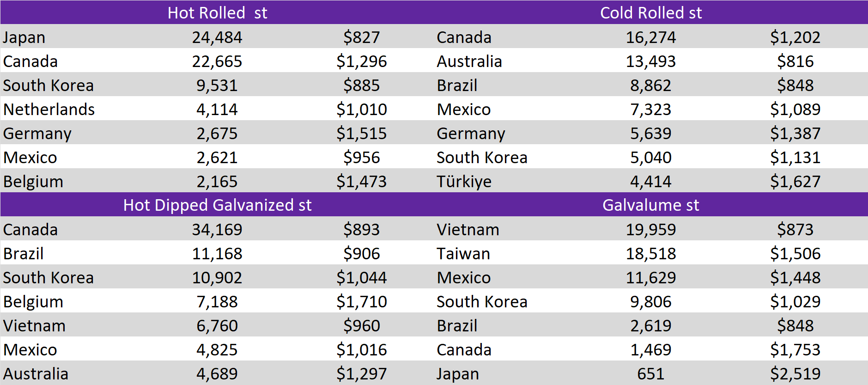
Task: Select Vietnam in the Galvalume section
Action: 468,230
